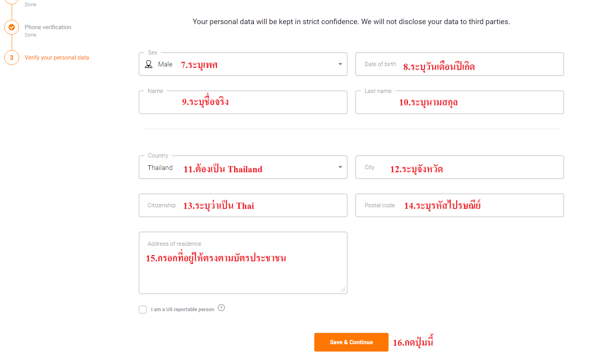Click the question mark help icon
Screen dimensions: 592x364
point(221,308)
